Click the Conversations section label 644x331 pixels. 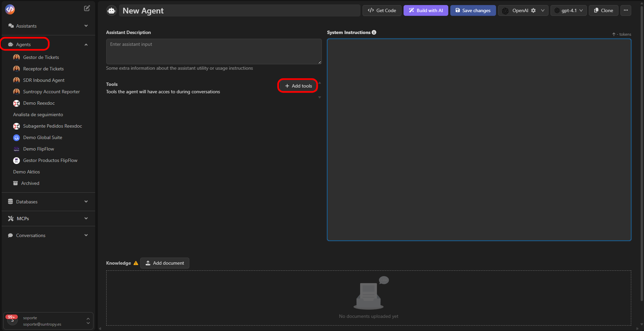31,235
